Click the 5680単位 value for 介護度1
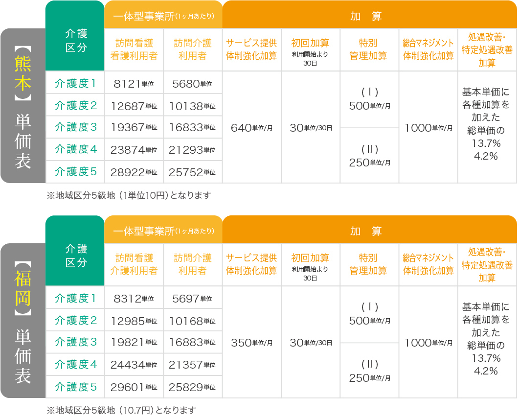The width and height of the screenshot is (519, 420). [x=192, y=84]
